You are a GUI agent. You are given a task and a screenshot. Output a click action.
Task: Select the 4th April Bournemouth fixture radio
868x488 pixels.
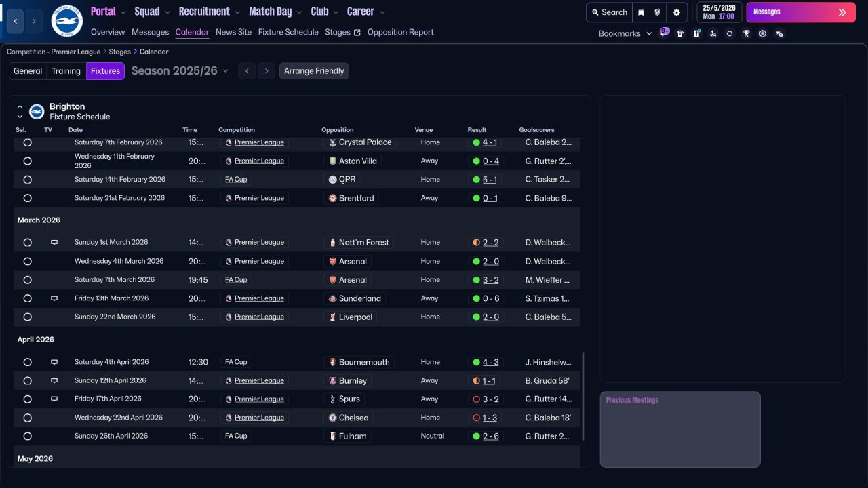pyautogui.click(x=27, y=362)
